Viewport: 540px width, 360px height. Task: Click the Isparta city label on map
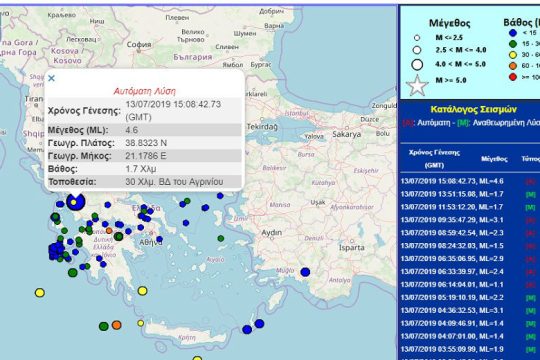click(x=352, y=248)
